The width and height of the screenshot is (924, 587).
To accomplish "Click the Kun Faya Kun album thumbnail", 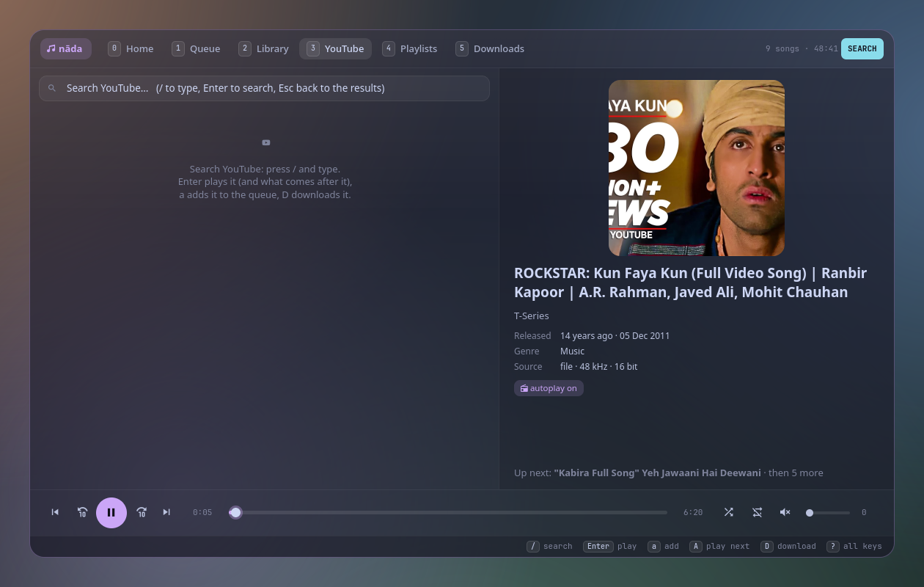I will tap(697, 168).
